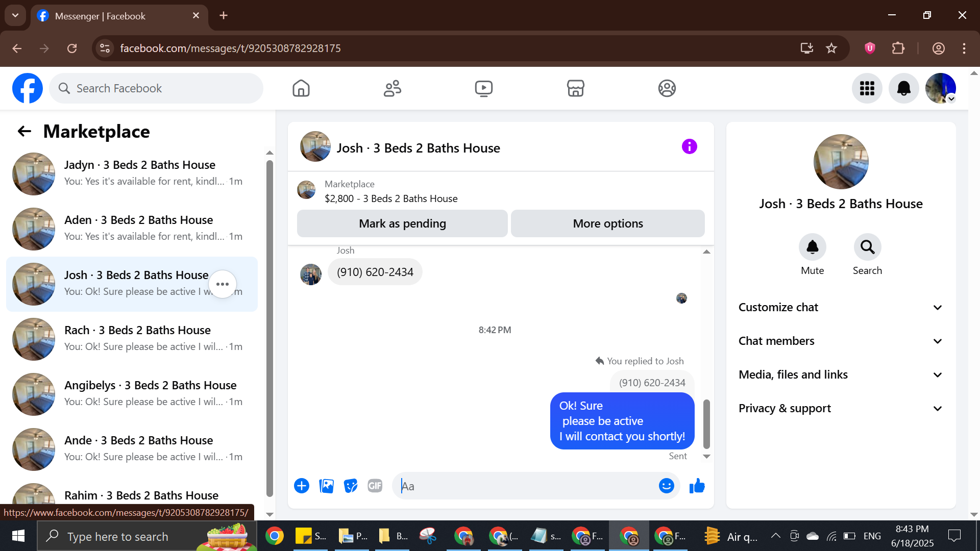Open the Facebook menu grid icon
980x551 pixels.
(867, 88)
